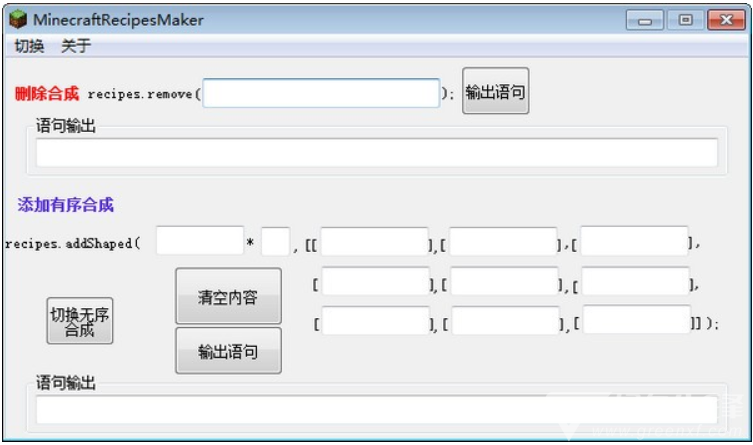
Task: Open the 关于 menu
Action: click(76, 46)
